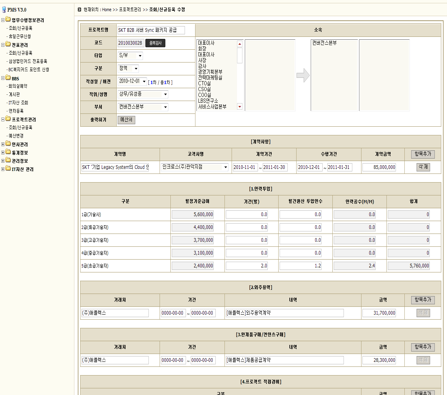Select the entry in the third list box
Screen dimensions: 447x395
tap(324, 43)
